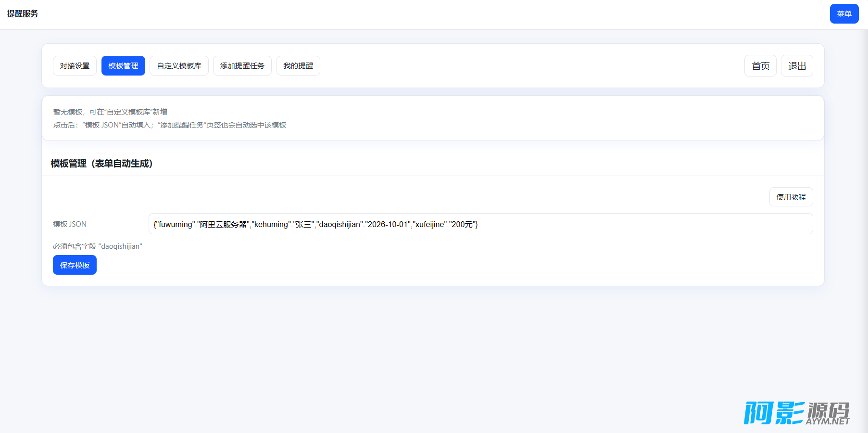
Task: Click the 必须包含字段 daoqishijian hint text
Action: pyautogui.click(x=98, y=246)
